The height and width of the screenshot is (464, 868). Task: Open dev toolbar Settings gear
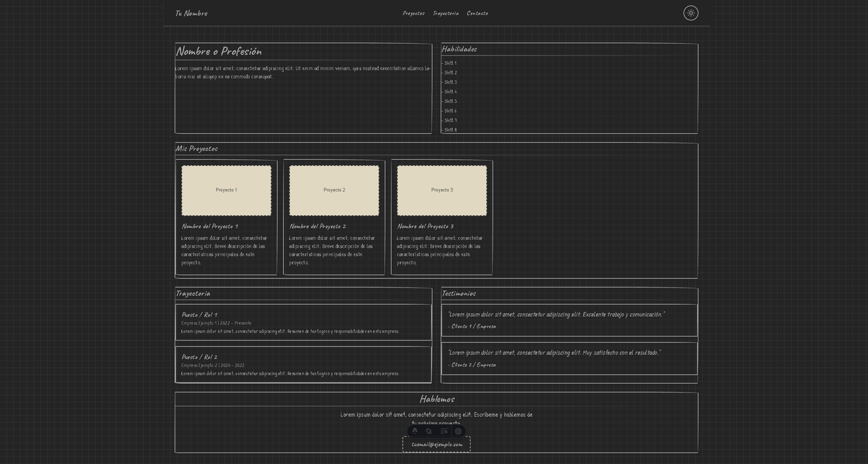click(458, 431)
